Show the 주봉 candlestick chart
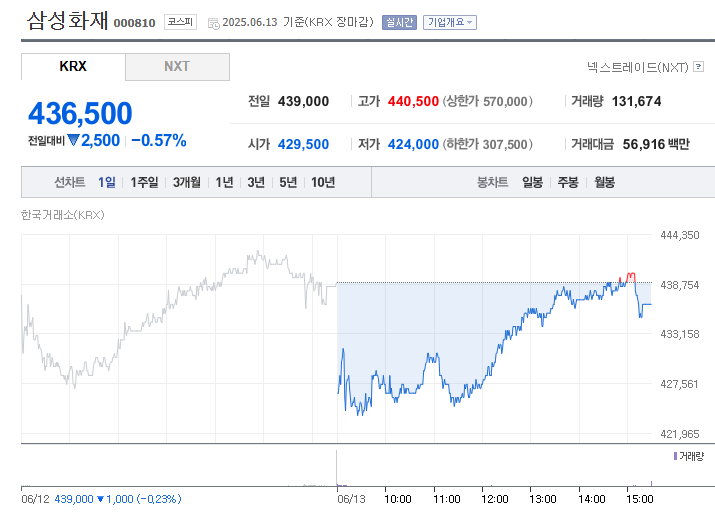Screen dimensions: 715x521 (x=568, y=182)
